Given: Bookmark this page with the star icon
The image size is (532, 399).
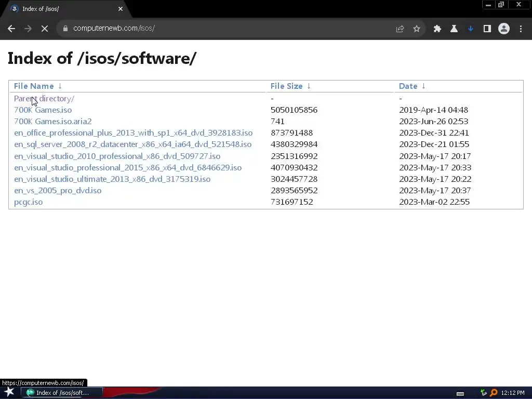Looking at the screenshot, I should click(x=417, y=29).
